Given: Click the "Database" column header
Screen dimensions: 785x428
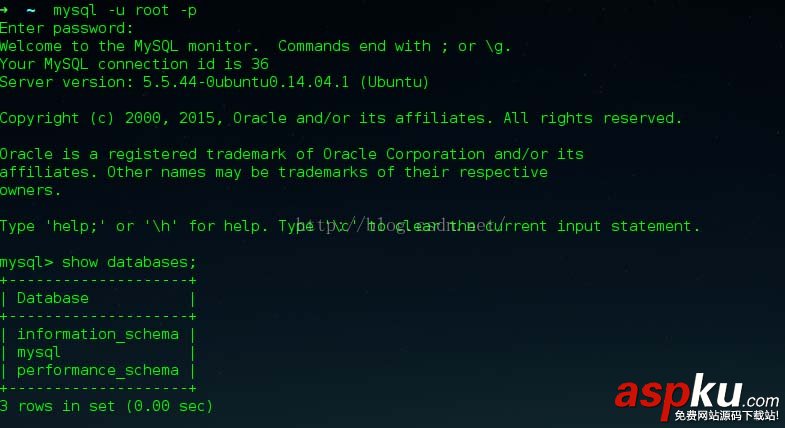Looking at the screenshot, I should (x=52, y=298).
